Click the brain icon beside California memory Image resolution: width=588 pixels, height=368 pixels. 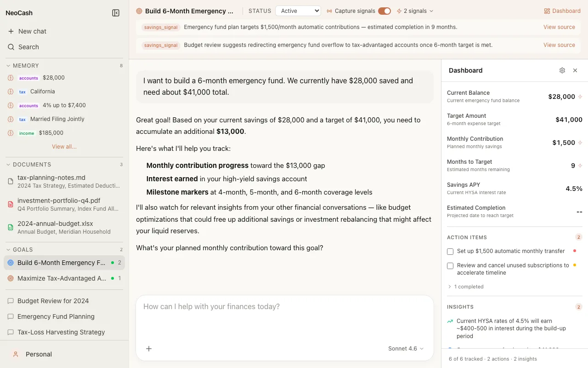click(11, 92)
